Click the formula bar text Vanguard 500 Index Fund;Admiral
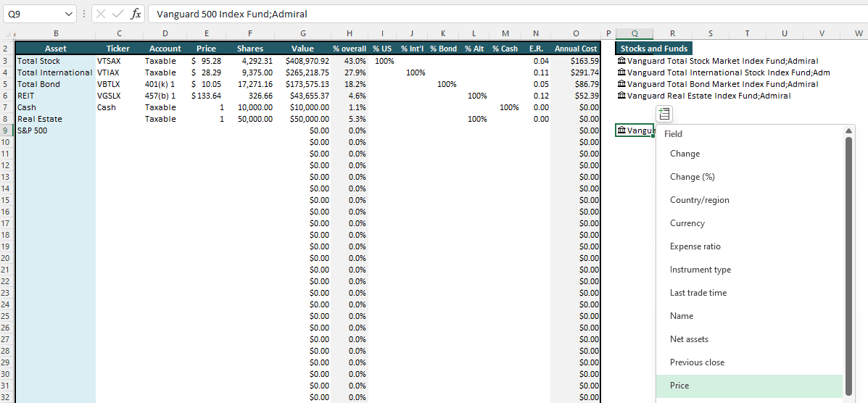Screen dimensions: 868x403 232,14
